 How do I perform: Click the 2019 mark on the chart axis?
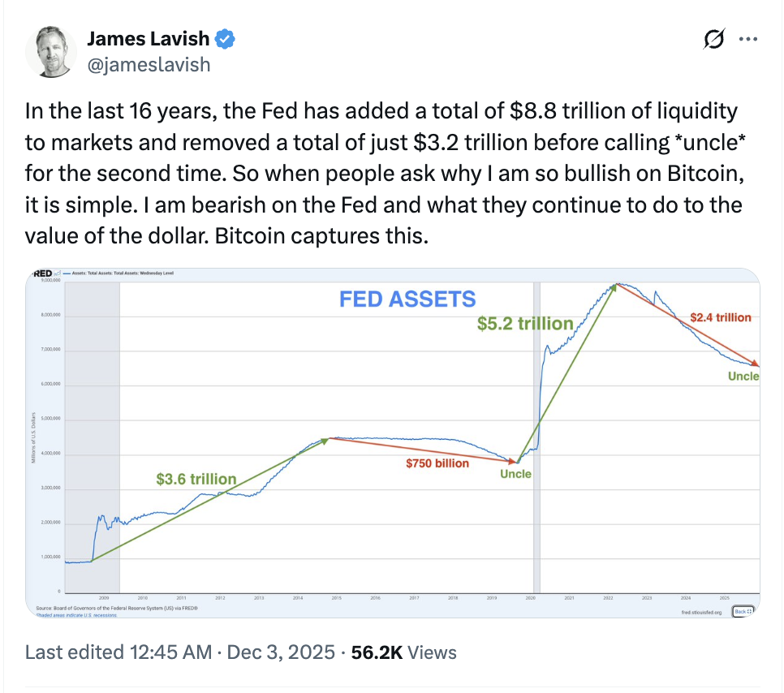click(492, 597)
